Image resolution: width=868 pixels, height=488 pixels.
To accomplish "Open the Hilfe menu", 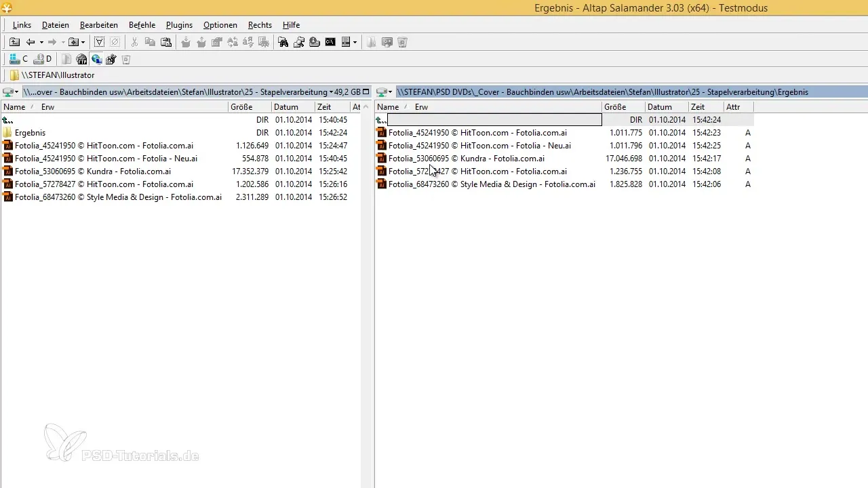I will pos(292,25).
